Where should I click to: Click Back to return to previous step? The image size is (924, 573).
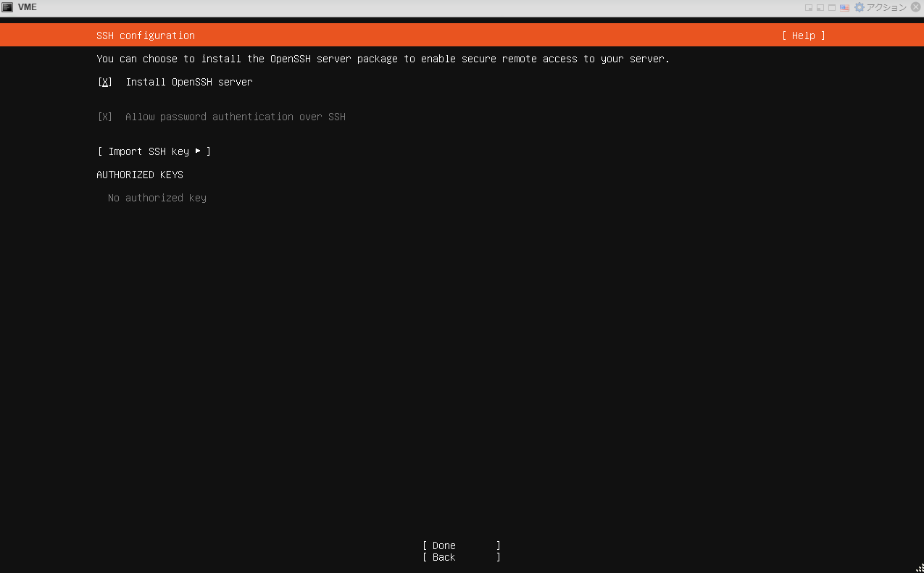coord(444,557)
